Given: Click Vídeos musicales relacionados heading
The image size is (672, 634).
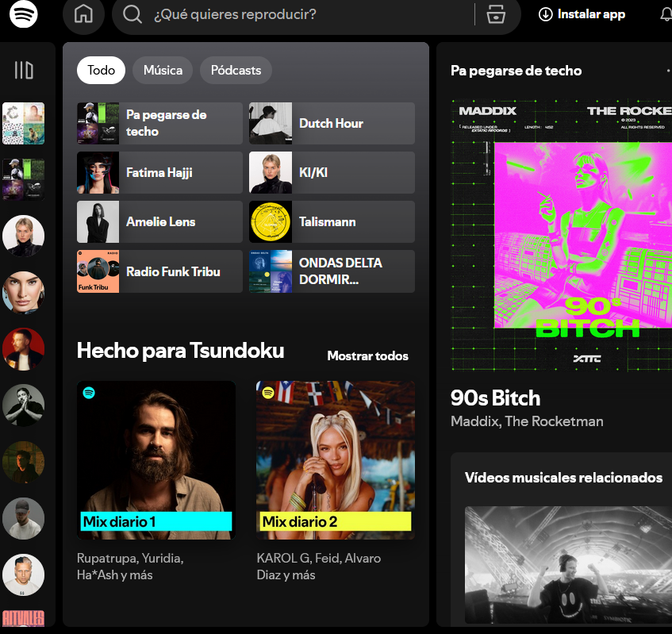Looking at the screenshot, I should click(x=563, y=478).
